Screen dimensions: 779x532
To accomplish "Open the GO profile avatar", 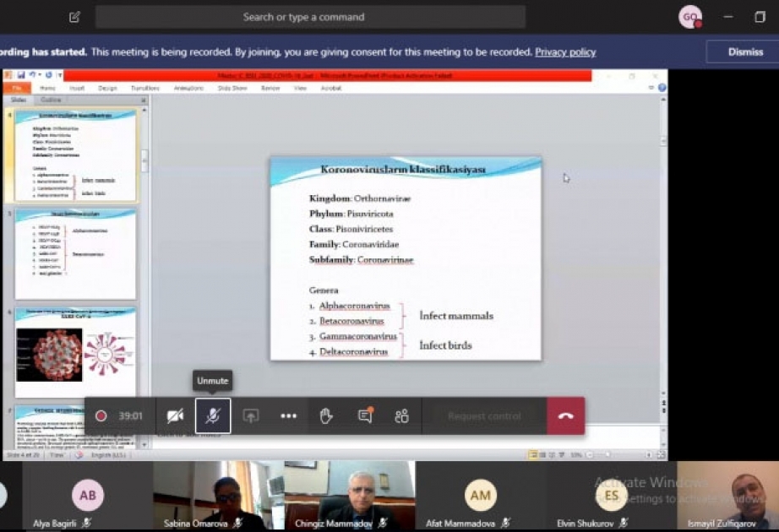I will (x=690, y=17).
